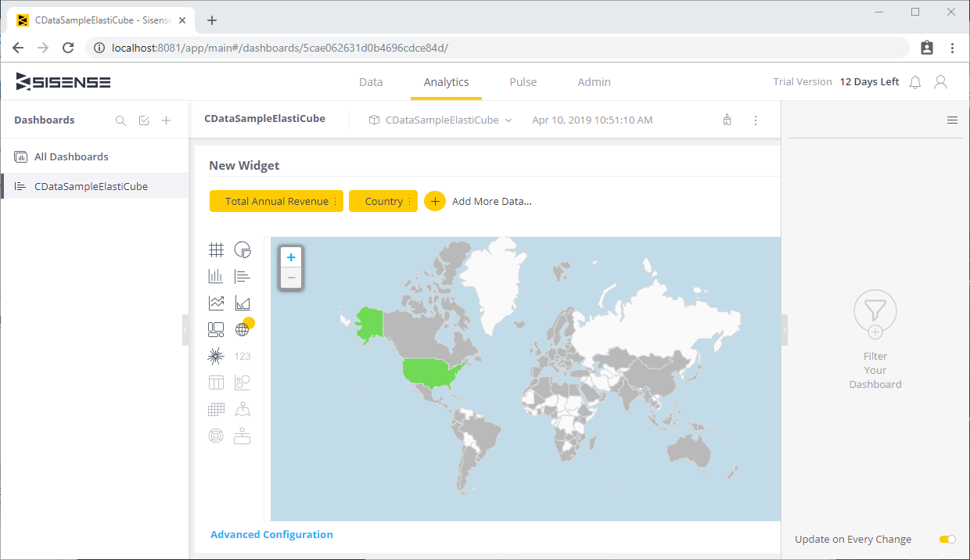Select the Column Chart widget type

216,276
